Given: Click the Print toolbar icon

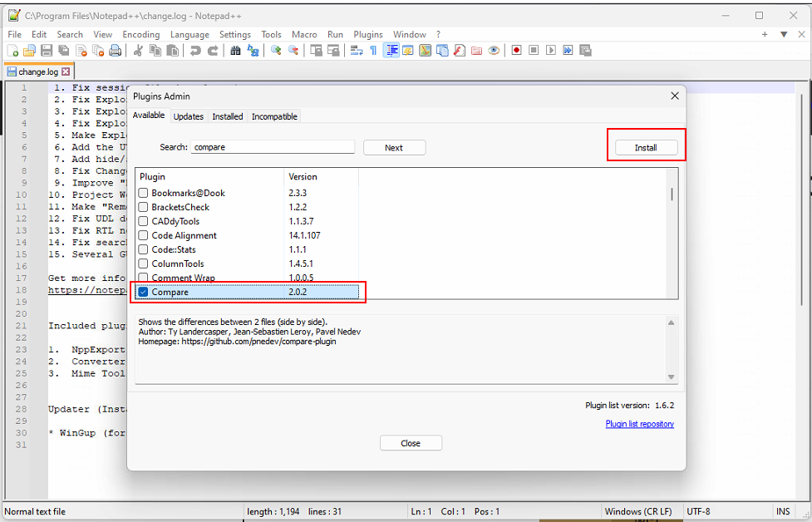Looking at the screenshot, I should (x=116, y=51).
